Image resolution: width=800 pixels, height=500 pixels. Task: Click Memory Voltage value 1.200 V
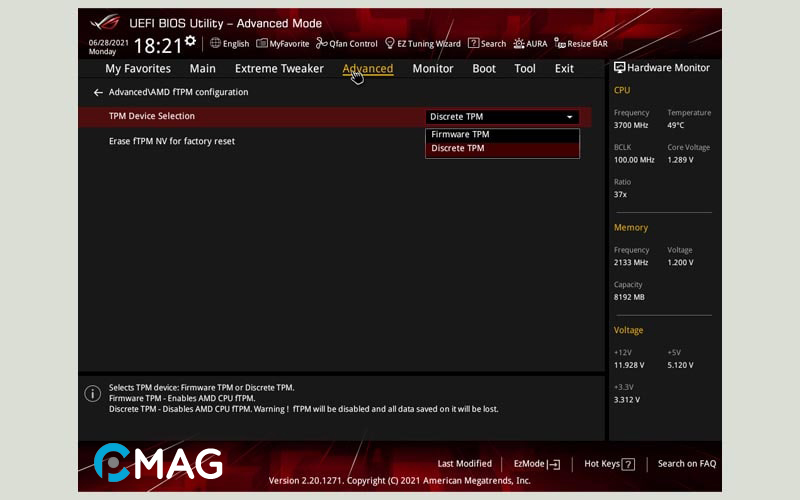pos(680,263)
